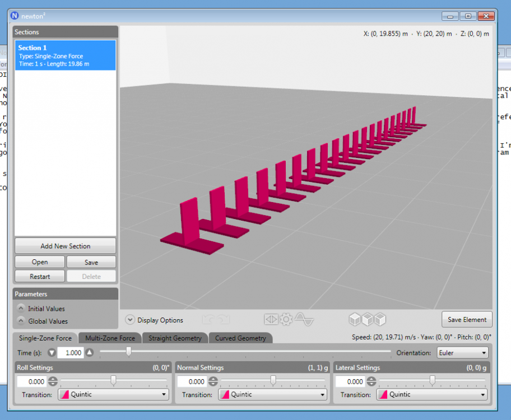Click the left-right arrows icon

coord(271,319)
